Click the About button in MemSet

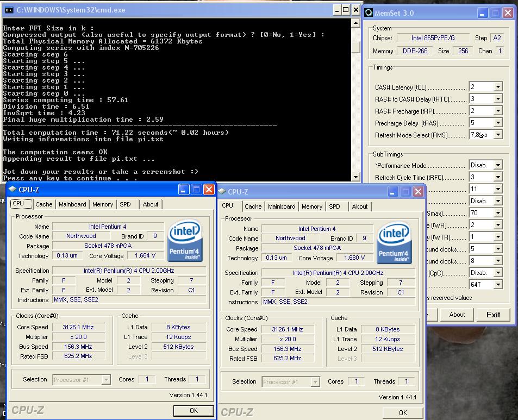tap(457, 315)
